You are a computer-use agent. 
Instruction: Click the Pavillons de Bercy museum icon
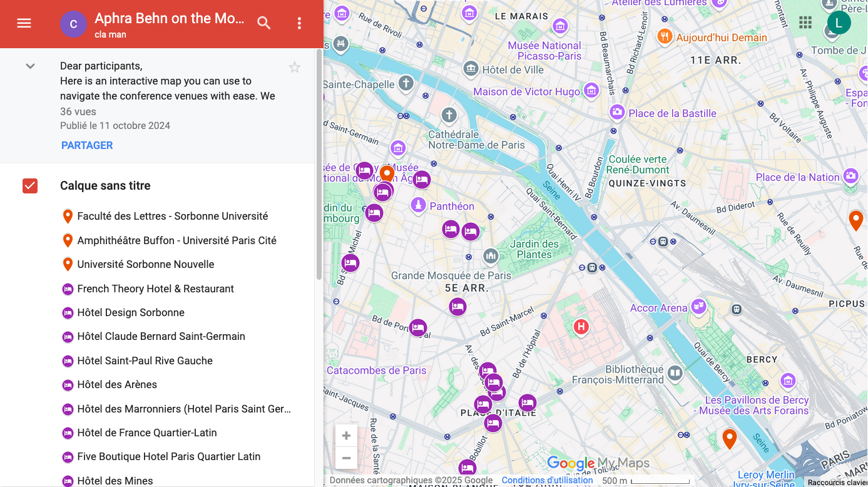[788, 381]
